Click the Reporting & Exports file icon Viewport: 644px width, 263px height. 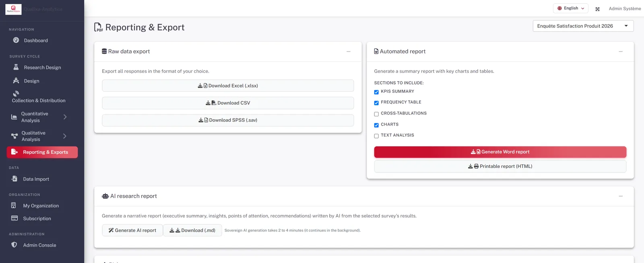point(14,152)
